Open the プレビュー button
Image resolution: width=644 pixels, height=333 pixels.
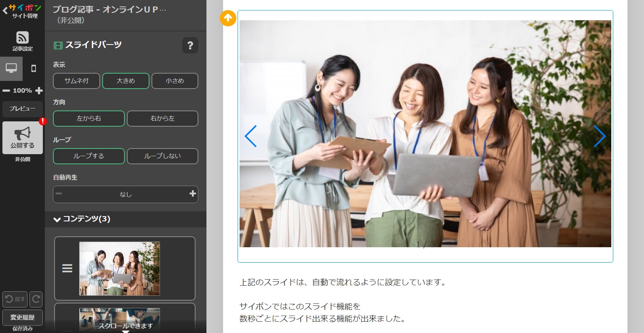pyautogui.click(x=22, y=108)
